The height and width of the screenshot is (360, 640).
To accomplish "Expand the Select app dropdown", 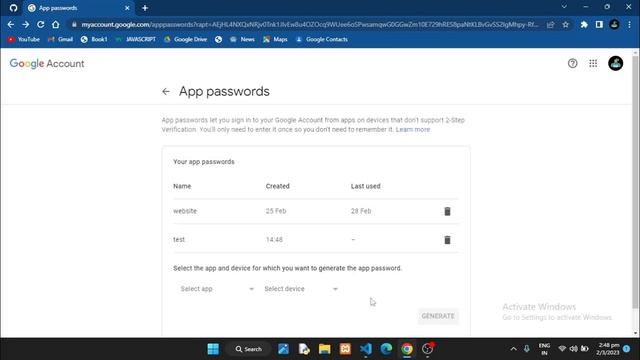I will click(217, 289).
